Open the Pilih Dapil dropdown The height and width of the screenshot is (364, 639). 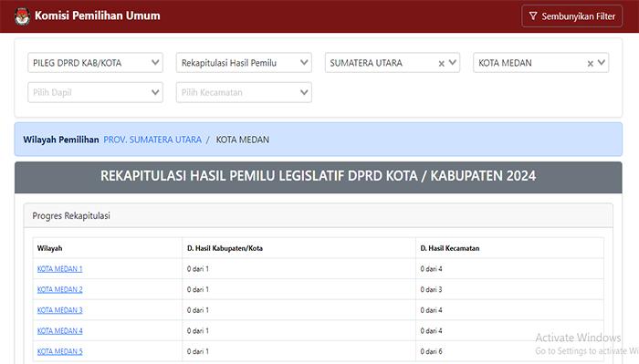pyautogui.click(x=95, y=92)
